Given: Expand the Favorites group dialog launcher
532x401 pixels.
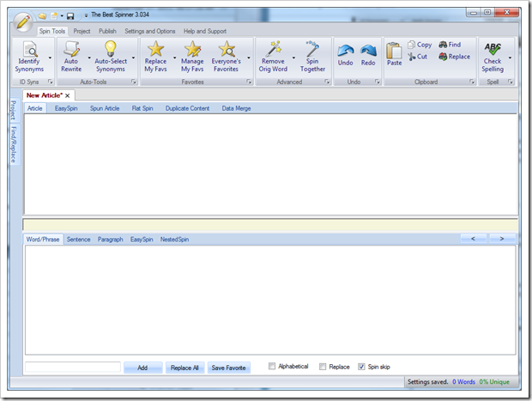Looking at the screenshot, I should (249, 82).
